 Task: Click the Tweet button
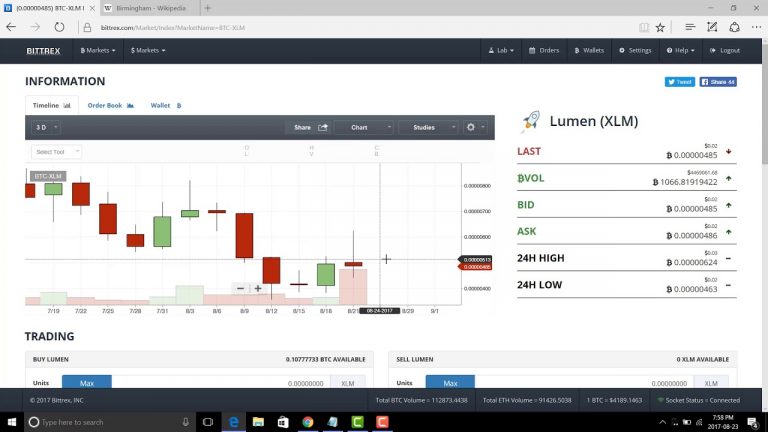click(x=679, y=82)
